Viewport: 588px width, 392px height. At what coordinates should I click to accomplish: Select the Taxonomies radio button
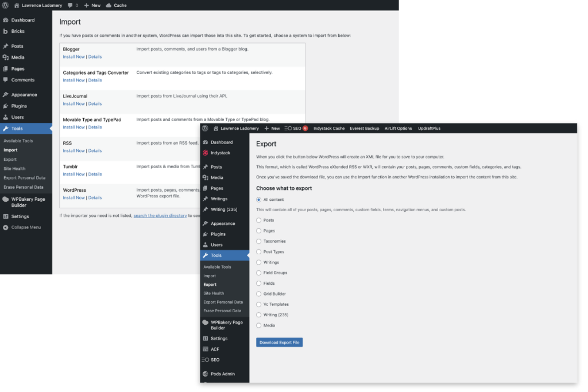coord(259,242)
